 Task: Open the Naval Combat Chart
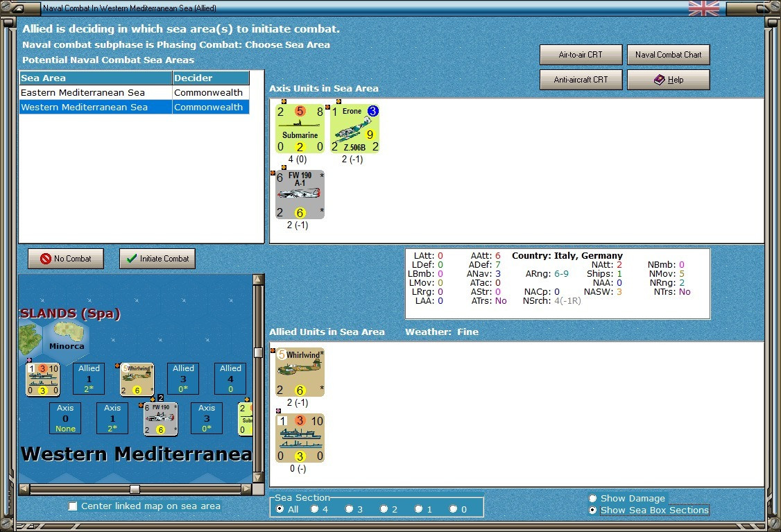pyautogui.click(x=669, y=55)
